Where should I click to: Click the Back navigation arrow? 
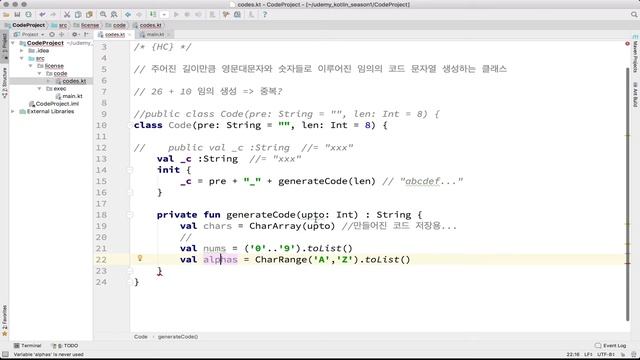click(128, 15)
